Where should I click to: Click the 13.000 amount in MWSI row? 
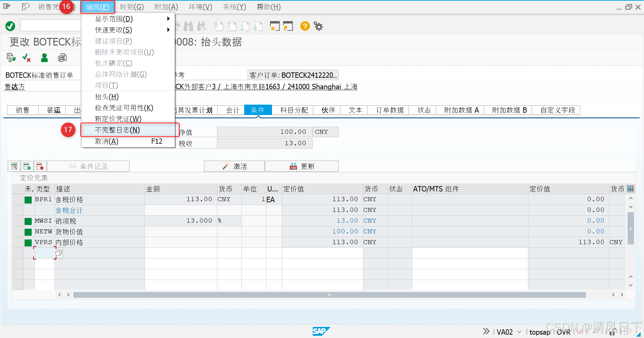[199, 221]
